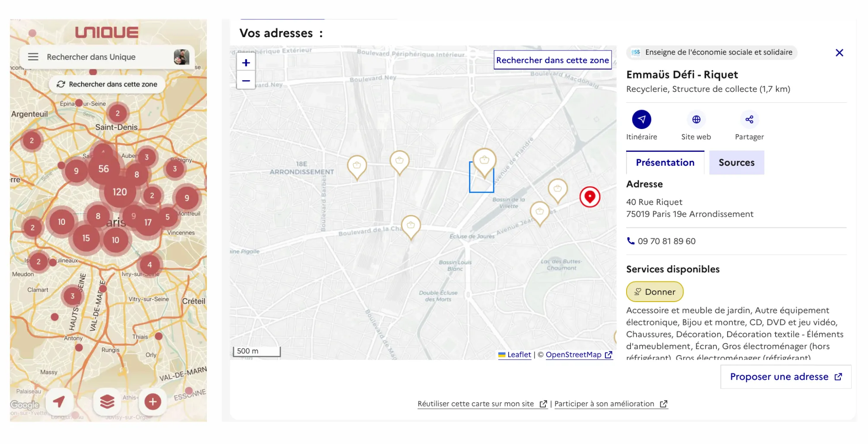This screenshot has height=444, width=868.
Task: Click the 'Enseigne de l'économie sociale et solidaire' badge
Action: coord(712,52)
